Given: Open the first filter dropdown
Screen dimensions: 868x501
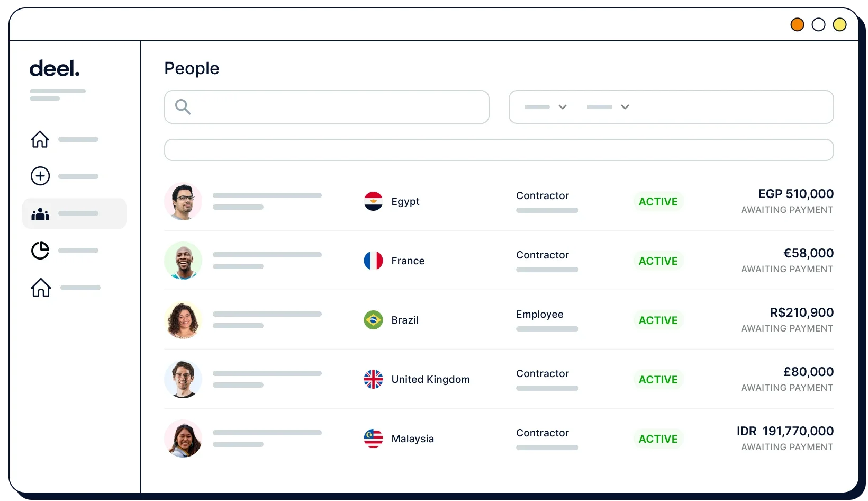Looking at the screenshot, I should pyautogui.click(x=545, y=107).
